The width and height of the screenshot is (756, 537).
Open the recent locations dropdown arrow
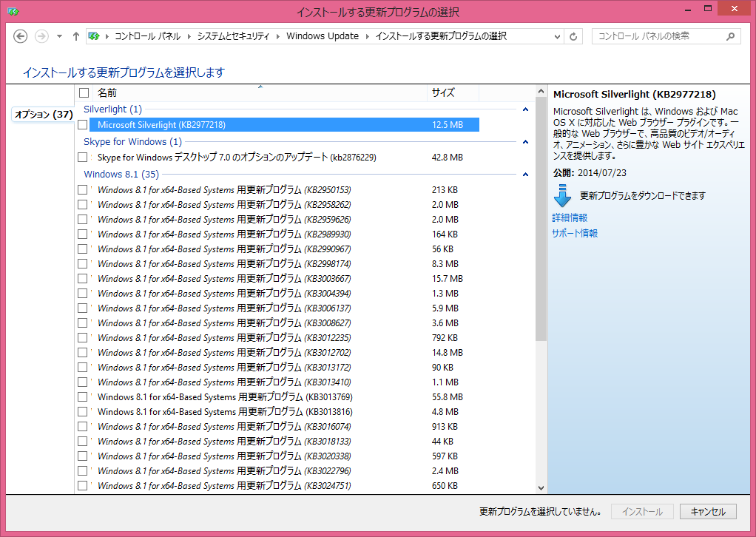click(59, 36)
